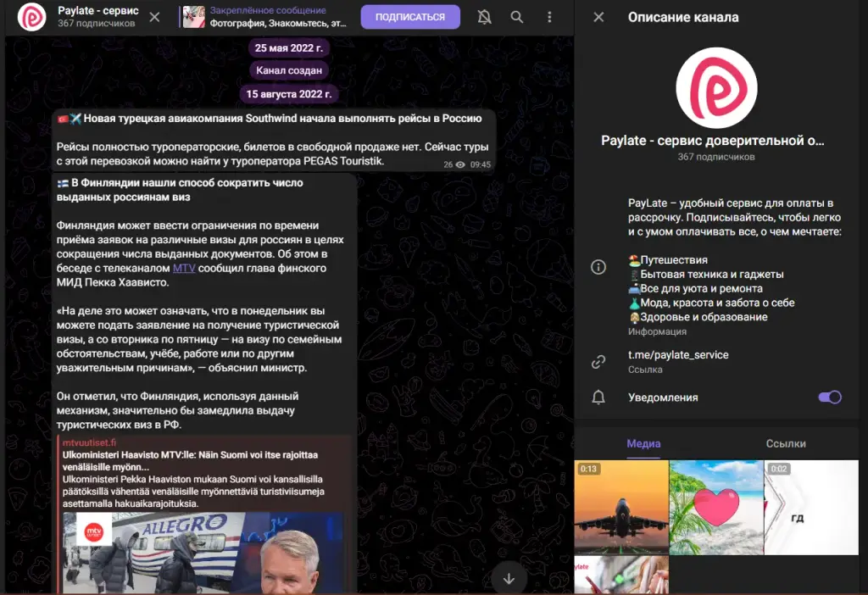Copy the t.me/paylate_service link
The image size is (868, 595).
[x=678, y=355]
